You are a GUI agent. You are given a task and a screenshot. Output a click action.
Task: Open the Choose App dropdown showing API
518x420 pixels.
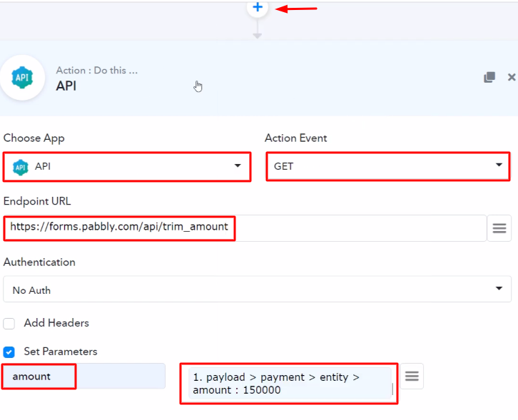(127, 166)
